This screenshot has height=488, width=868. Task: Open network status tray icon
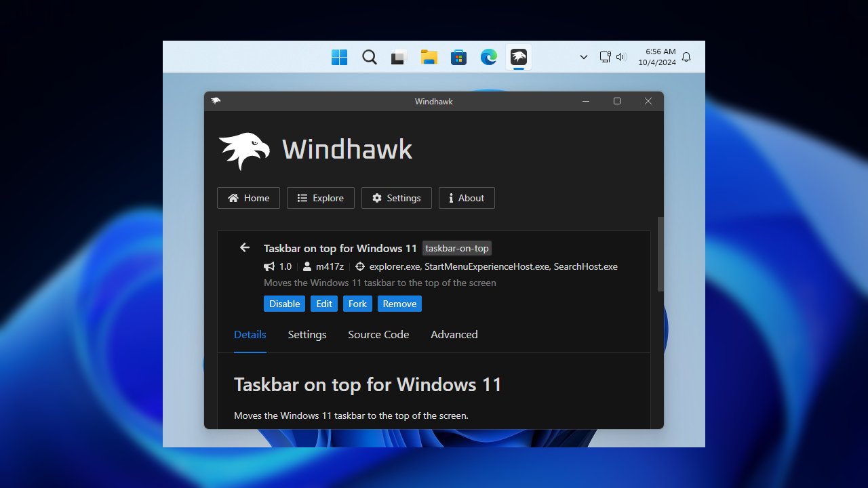click(x=606, y=58)
